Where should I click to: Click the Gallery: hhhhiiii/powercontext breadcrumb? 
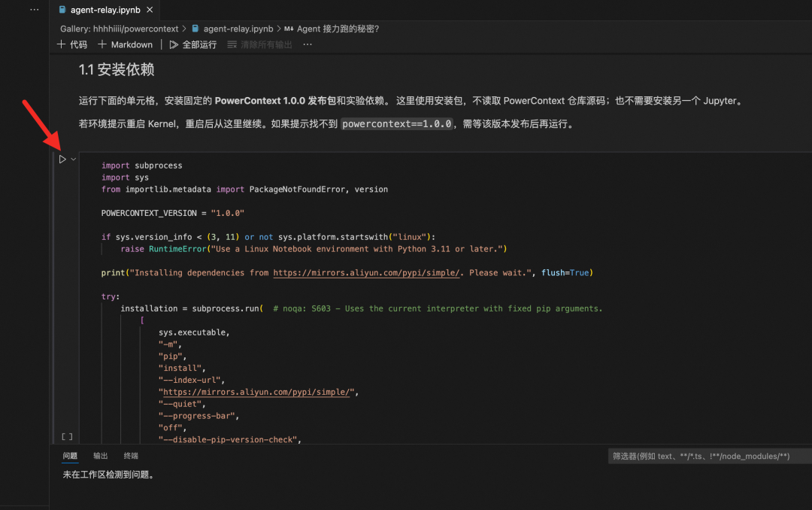click(119, 29)
